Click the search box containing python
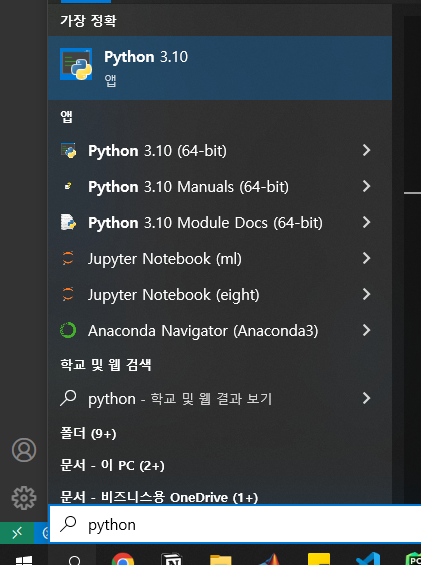Viewport: 421px width, 565px height. coord(235,524)
